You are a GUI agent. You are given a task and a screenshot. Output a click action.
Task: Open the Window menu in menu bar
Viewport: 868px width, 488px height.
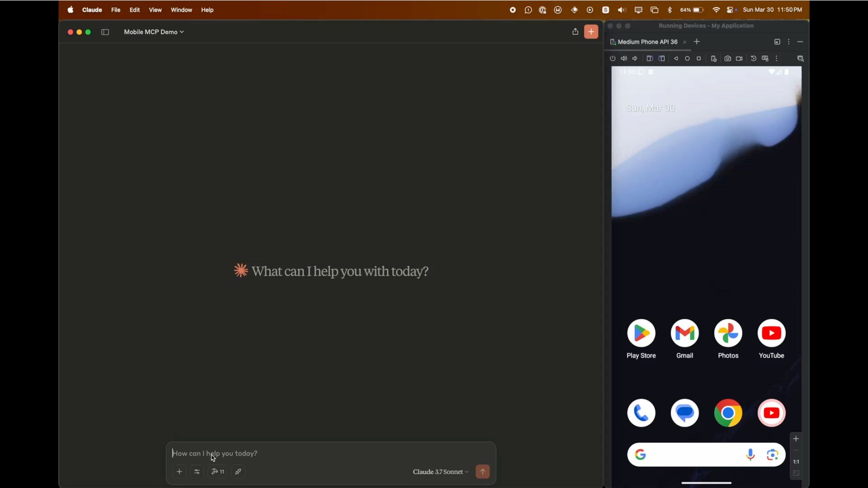click(181, 10)
